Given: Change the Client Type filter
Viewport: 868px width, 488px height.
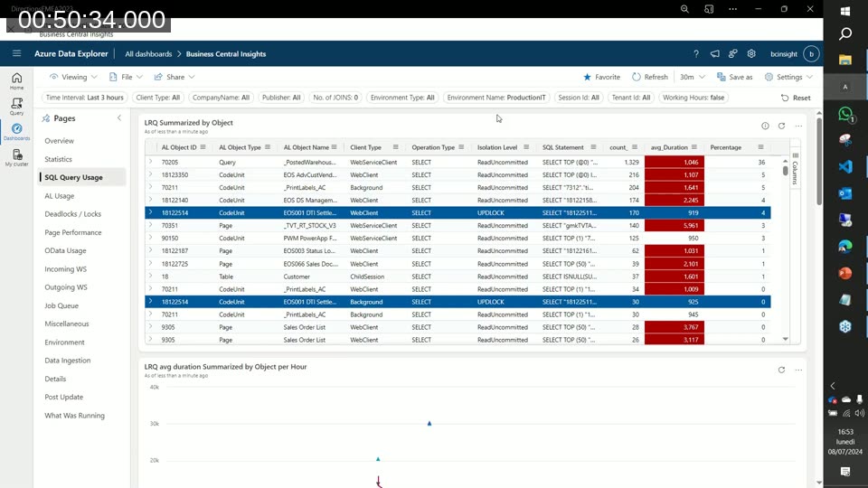Looking at the screenshot, I should coord(157,98).
